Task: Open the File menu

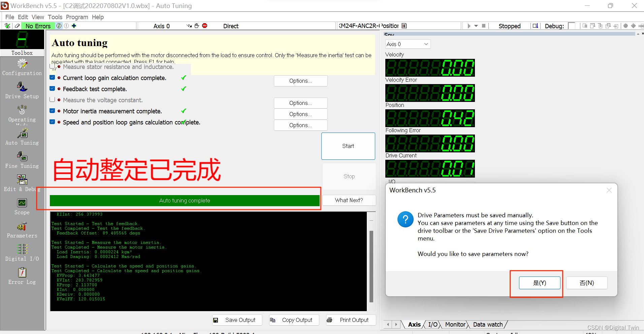Action: click(x=10, y=17)
